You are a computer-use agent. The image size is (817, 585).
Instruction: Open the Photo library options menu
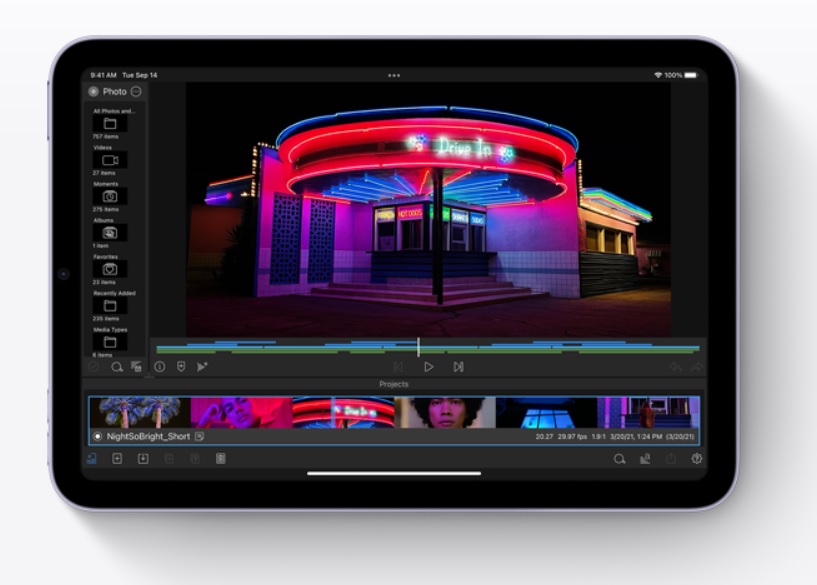click(x=136, y=92)
